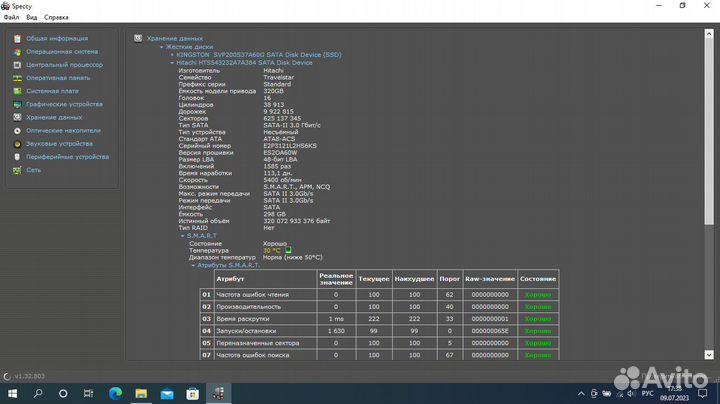Select the Частота ошибок чтения row
The image size is (720, 404).
coord(379,295)
